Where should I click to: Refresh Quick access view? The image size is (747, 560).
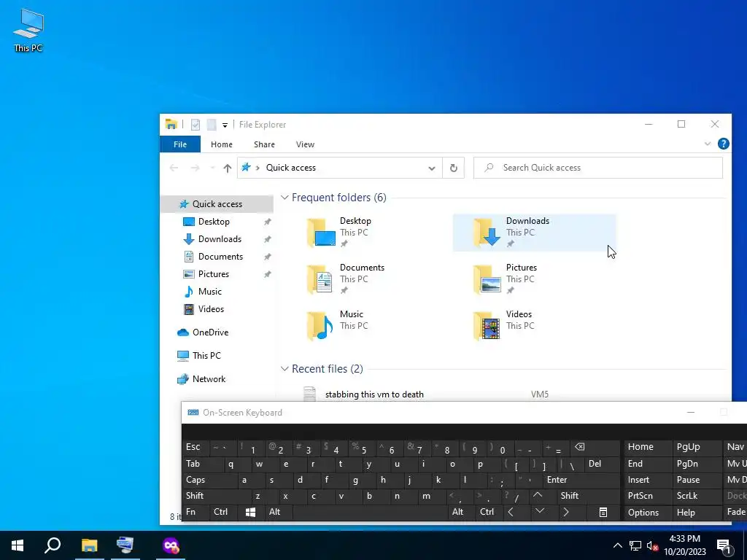coord(454,168)
